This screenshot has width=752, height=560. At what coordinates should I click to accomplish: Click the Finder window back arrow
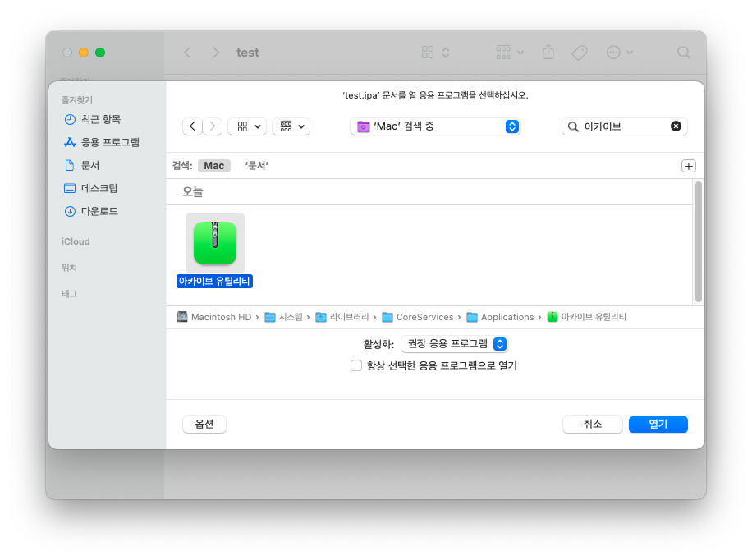[x=187, y=53]
